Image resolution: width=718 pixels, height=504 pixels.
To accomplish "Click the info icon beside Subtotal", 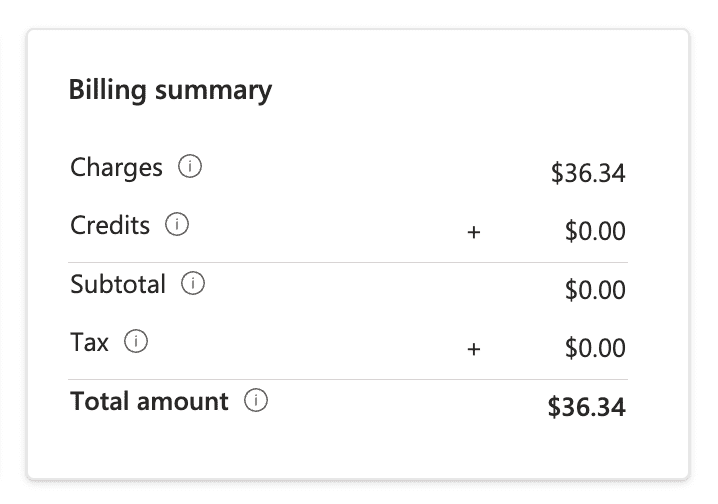I will pos(193,284).
